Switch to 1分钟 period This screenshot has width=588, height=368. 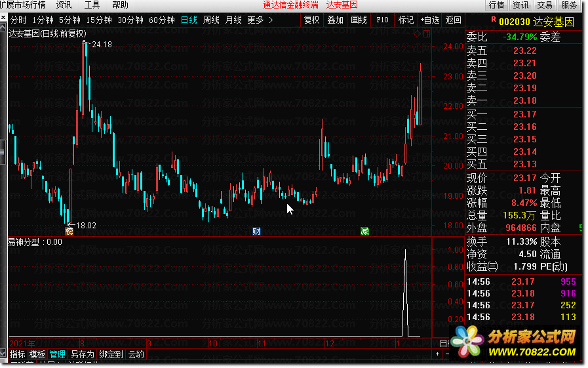point(43,20)
